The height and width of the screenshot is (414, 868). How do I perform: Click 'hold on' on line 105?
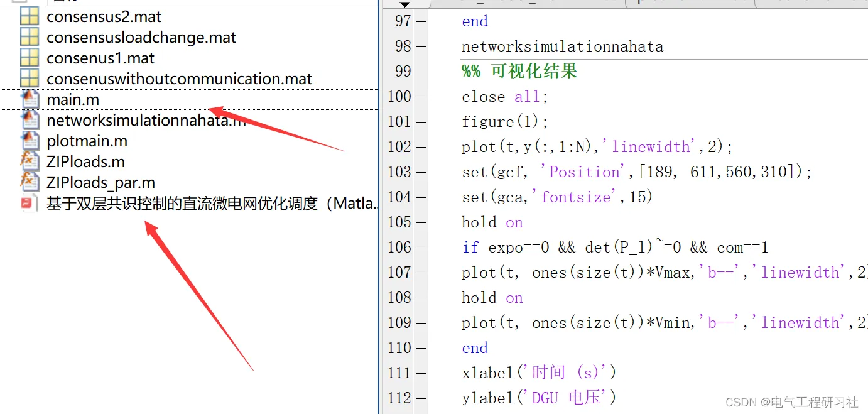(x=492, y=222)
